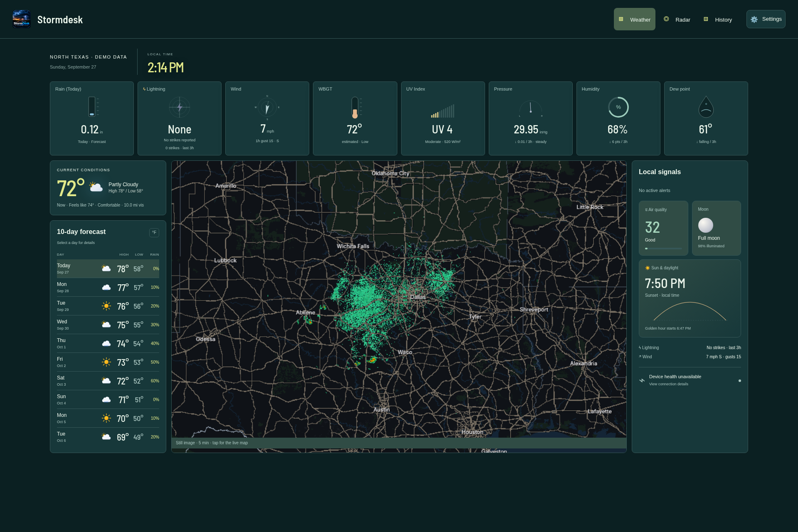The width and height of the screenshot is (798, 532).
Task: Open the History tab
Action: [x=718, y=20]
